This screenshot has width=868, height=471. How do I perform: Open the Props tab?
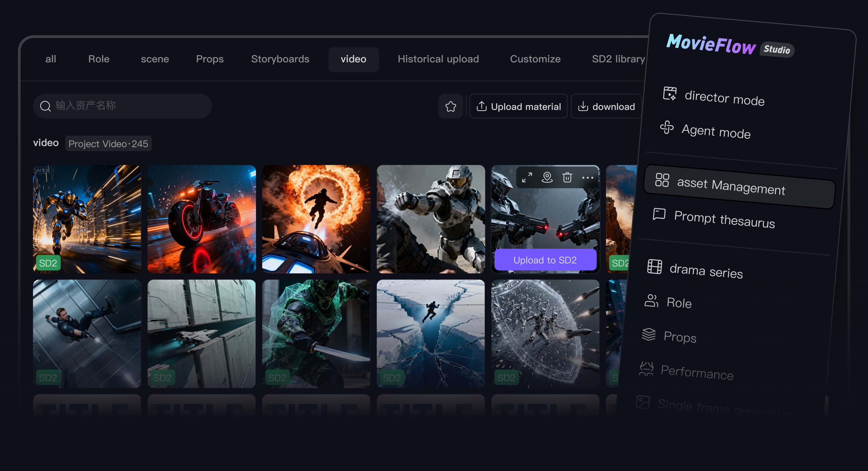pos(210,59)
